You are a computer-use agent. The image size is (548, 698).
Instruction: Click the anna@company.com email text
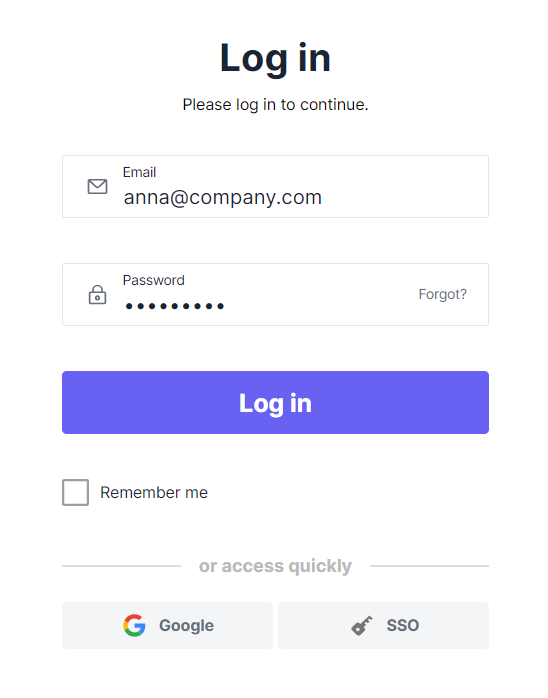pos(223,197)
